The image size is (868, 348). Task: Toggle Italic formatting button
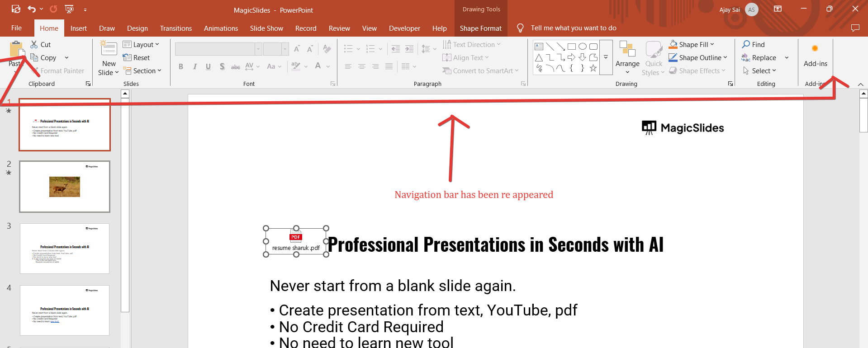194,66
